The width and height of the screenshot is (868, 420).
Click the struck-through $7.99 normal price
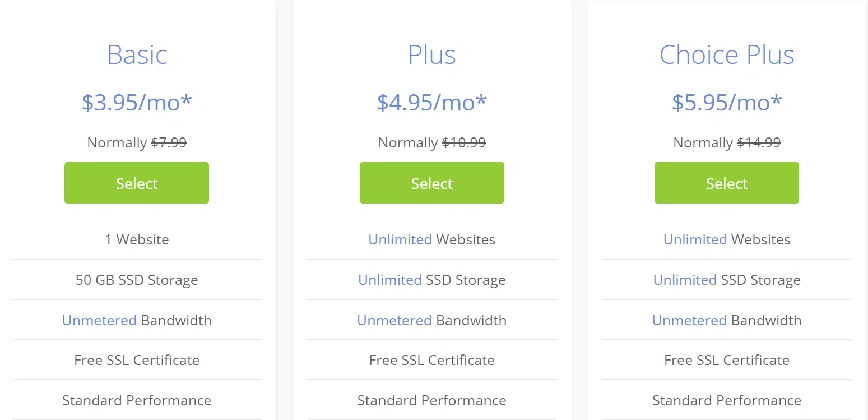(169, 142)
